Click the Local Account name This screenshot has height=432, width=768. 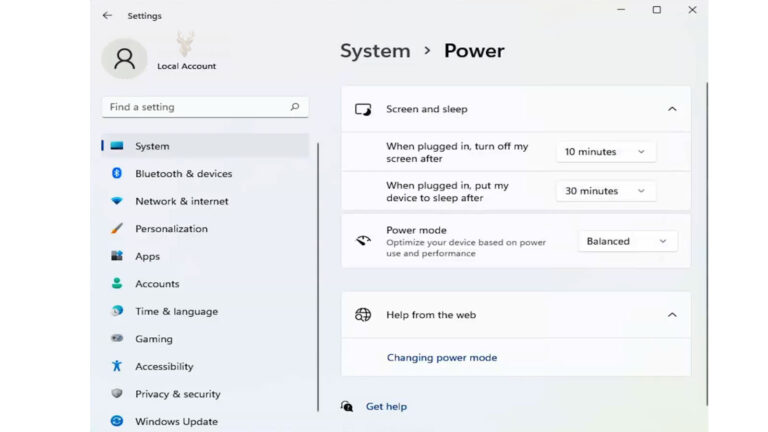[x=186, y=66]
